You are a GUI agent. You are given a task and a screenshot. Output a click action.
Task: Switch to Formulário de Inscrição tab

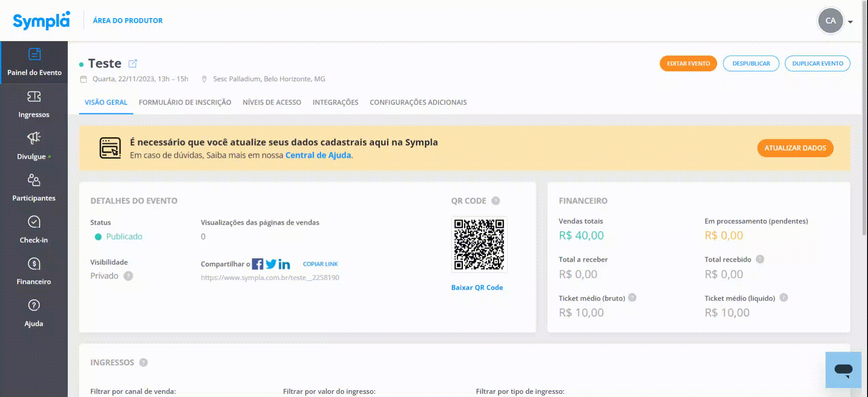tap(185, 102)
